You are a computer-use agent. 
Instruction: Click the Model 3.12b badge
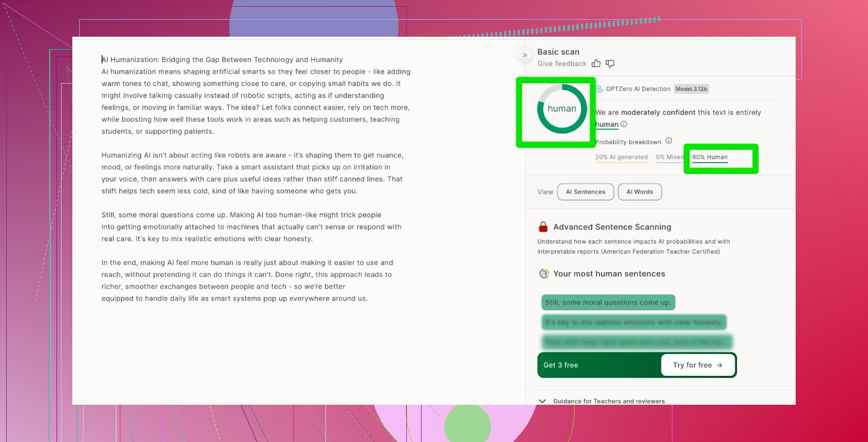tap(691, 89)
